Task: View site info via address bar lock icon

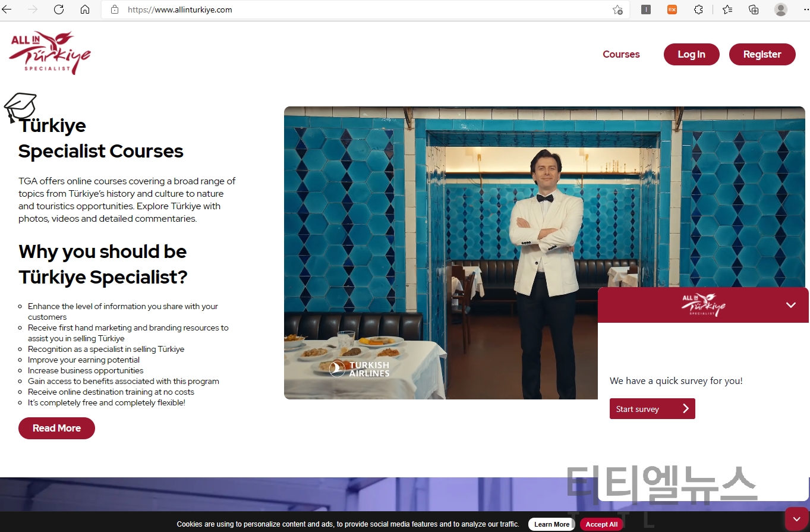Action: (115, 10)
